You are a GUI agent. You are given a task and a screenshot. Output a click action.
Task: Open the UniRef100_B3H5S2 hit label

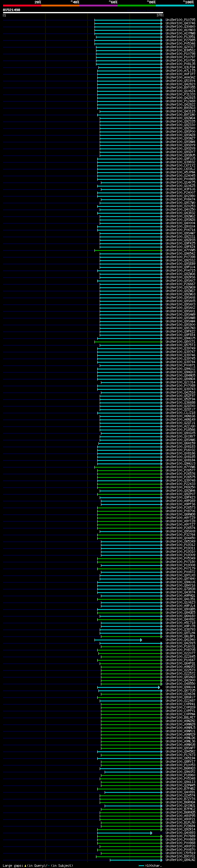(180, 50)
